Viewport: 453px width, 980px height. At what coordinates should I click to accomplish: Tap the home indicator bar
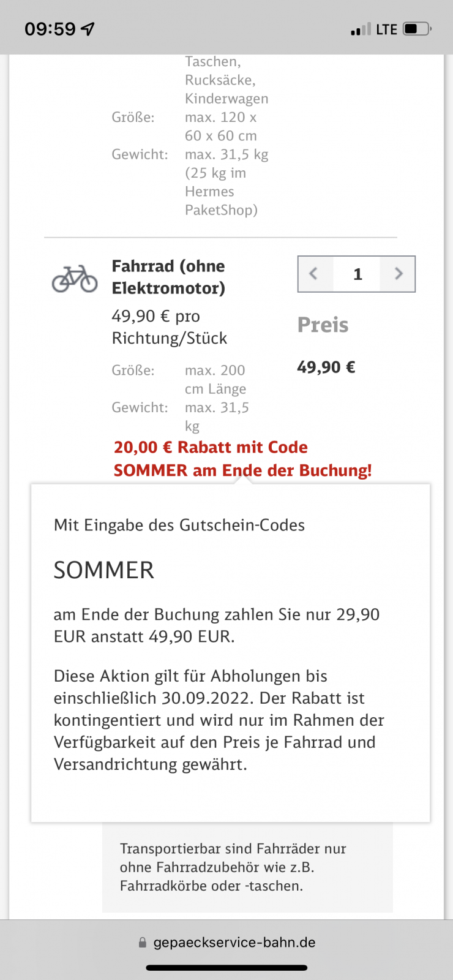pyautogui.click(x=226, y=968)
